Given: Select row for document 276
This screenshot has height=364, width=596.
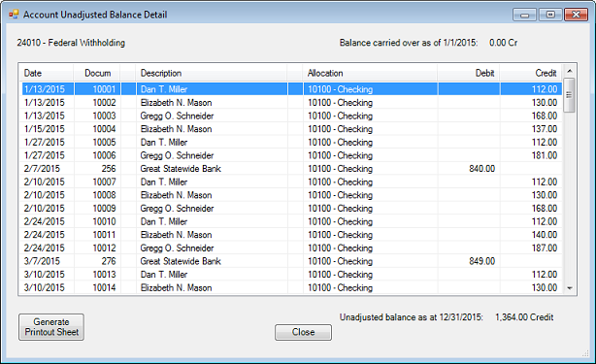Looking at the screenshot, I should pyautogui.click(x=291, y=261).
